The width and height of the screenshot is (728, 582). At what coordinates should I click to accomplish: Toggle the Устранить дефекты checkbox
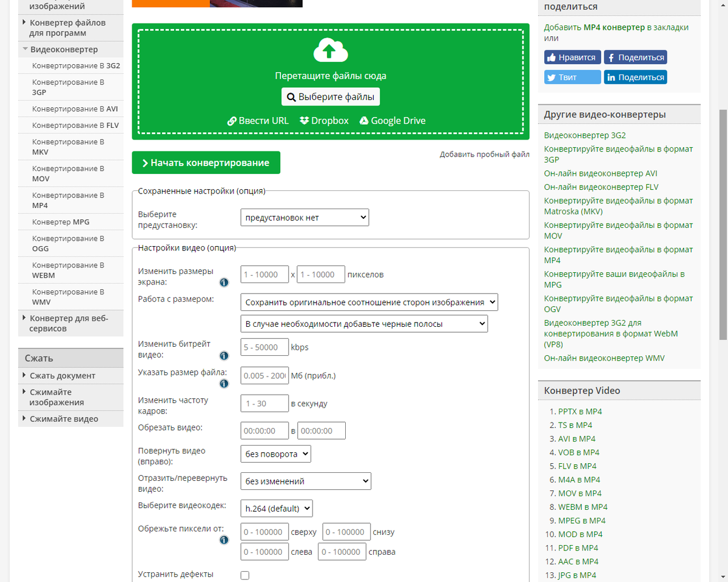point(245,575)
